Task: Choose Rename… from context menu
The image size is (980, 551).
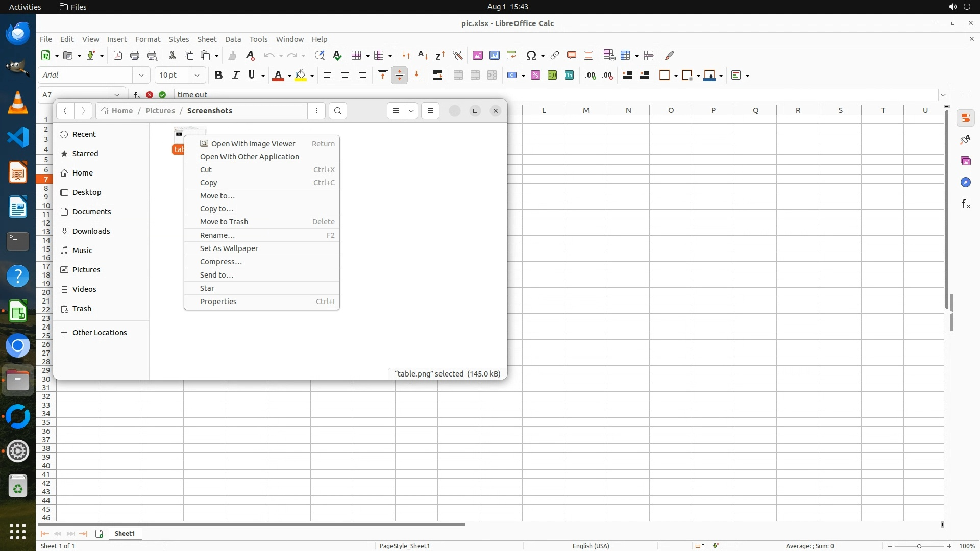Action: click(x=217, y=235)
